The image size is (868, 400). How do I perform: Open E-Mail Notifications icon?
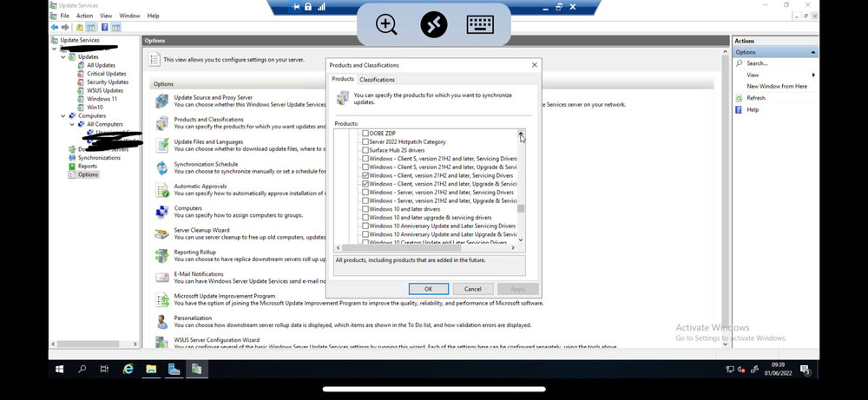(x=161, y=278)
